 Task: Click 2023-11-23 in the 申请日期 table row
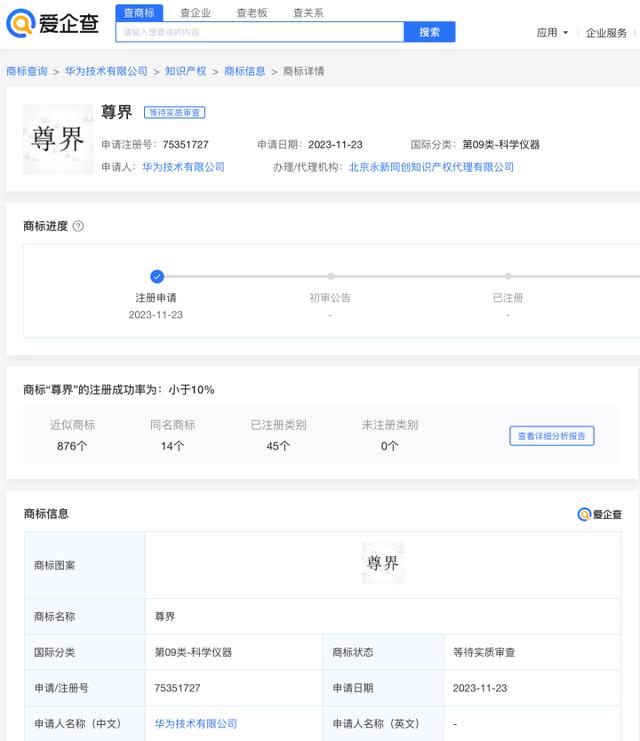pos(480,688)
